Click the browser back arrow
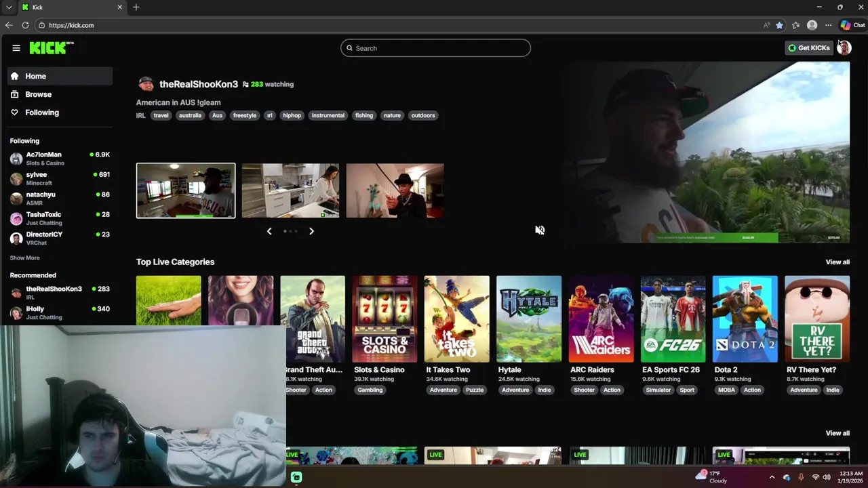 point(9,25)
